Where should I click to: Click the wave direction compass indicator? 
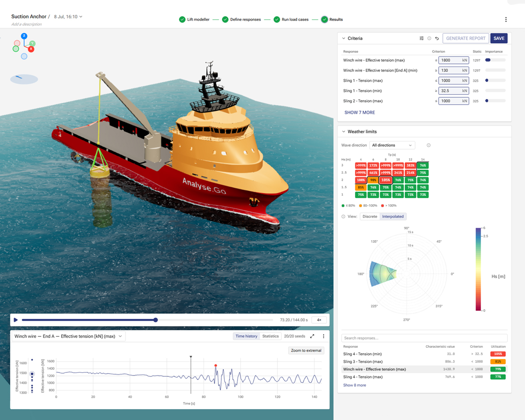24,79
